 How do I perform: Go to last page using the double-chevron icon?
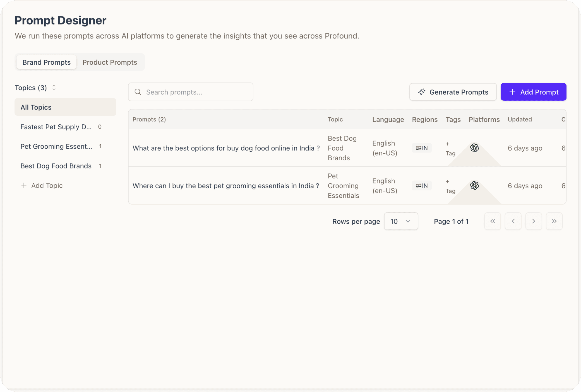pos(554,221)
